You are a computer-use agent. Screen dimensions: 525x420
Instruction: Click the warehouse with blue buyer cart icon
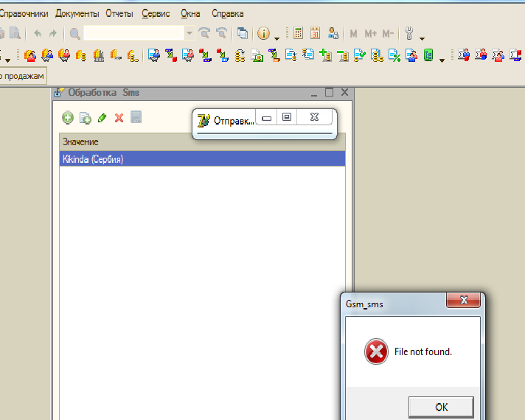(x=47, y=55)
